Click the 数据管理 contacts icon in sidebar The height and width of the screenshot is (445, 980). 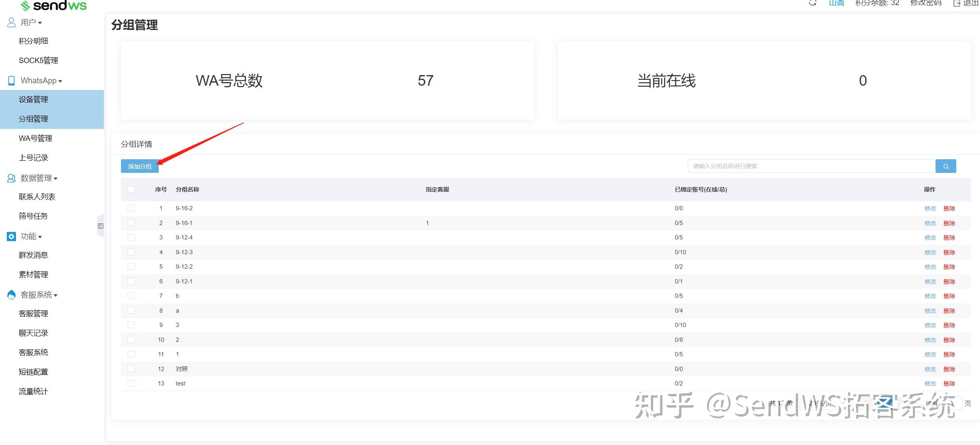(x=11, y=178)
